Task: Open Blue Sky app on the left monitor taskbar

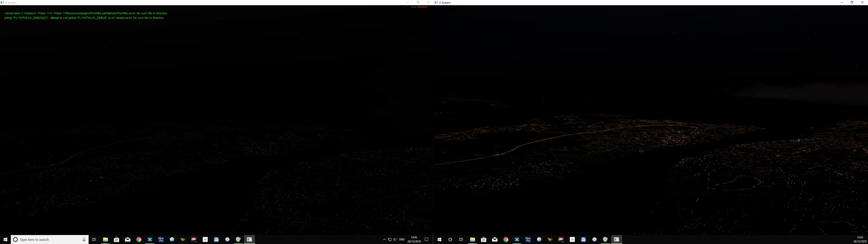Action: tap(161, 239)
